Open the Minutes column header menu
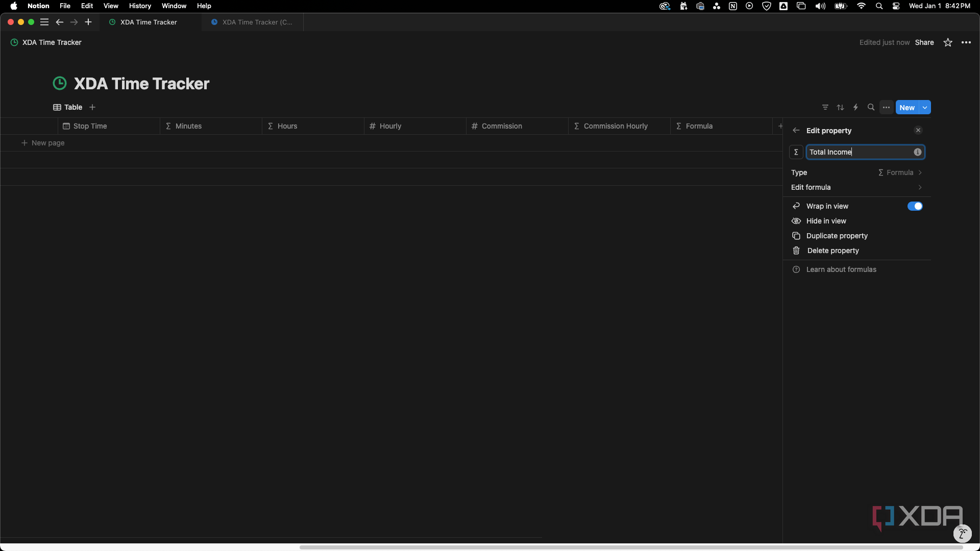 point(211,126)
